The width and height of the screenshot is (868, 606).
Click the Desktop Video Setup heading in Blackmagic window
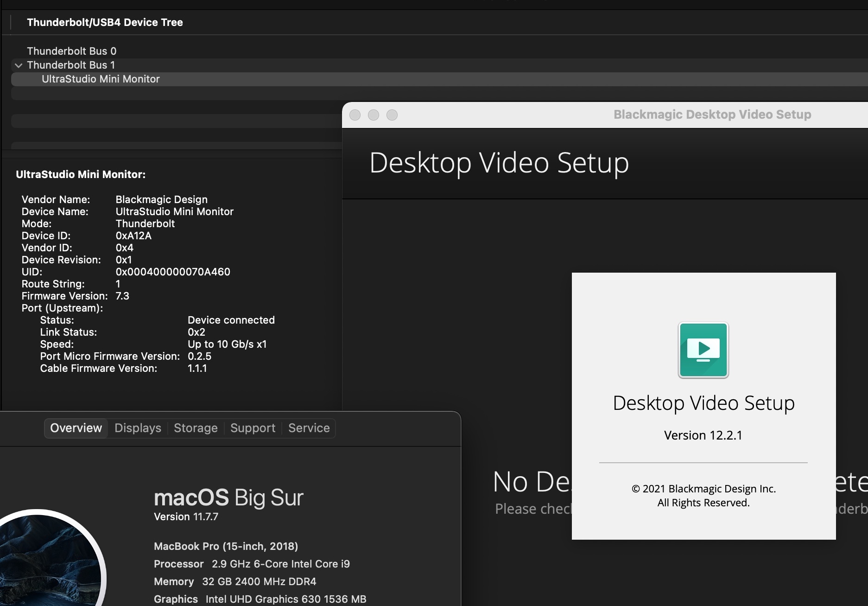(499, 163)
